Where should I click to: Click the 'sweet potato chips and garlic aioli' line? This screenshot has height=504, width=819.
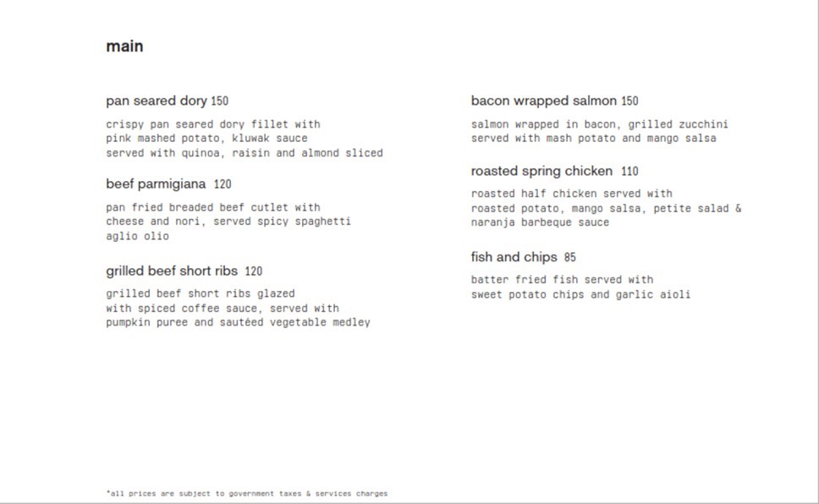pos(580,294)
